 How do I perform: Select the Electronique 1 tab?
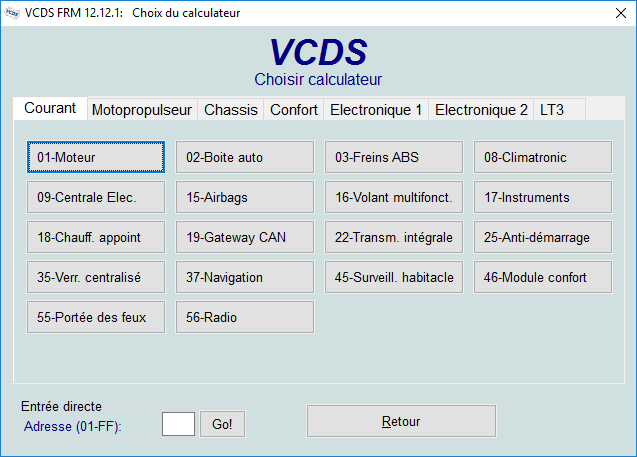[x=376, y=110]
